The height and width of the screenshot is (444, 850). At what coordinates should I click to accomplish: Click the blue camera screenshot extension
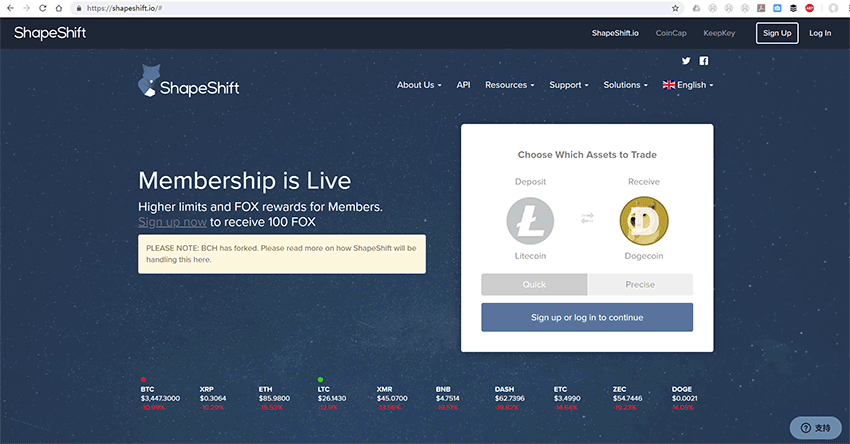(x=777, y=8)
